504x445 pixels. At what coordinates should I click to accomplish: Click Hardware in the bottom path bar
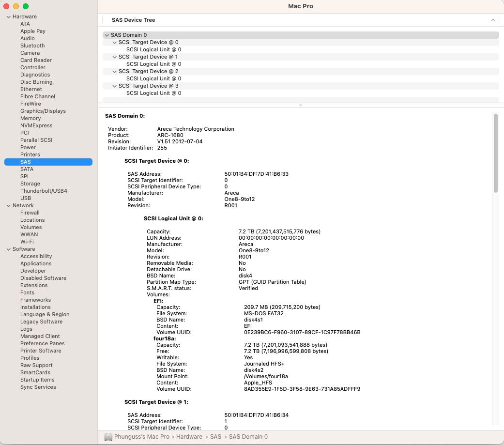tap(189, 437)
